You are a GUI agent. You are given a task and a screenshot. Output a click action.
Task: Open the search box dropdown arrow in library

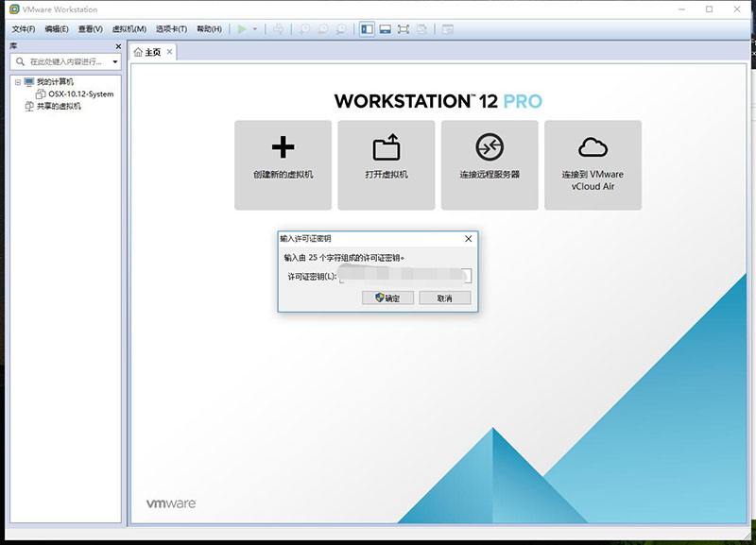[115, 62]
